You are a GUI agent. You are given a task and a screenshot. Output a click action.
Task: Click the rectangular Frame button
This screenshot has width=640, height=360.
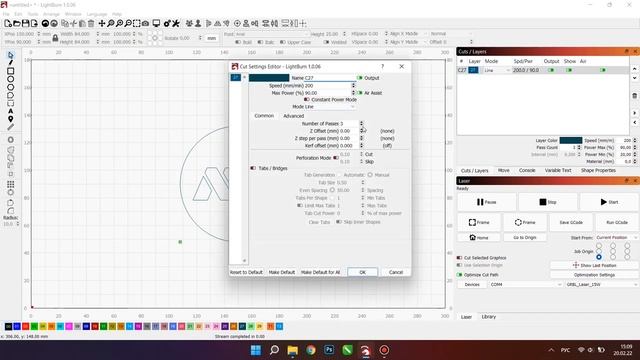coord(479,222)
